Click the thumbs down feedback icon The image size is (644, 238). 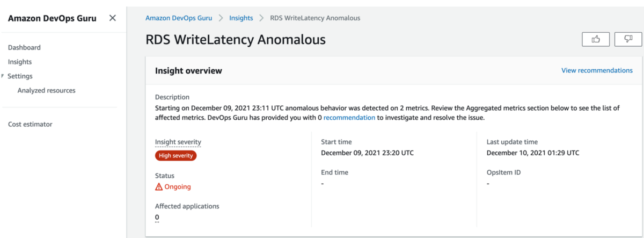point(628,39)
